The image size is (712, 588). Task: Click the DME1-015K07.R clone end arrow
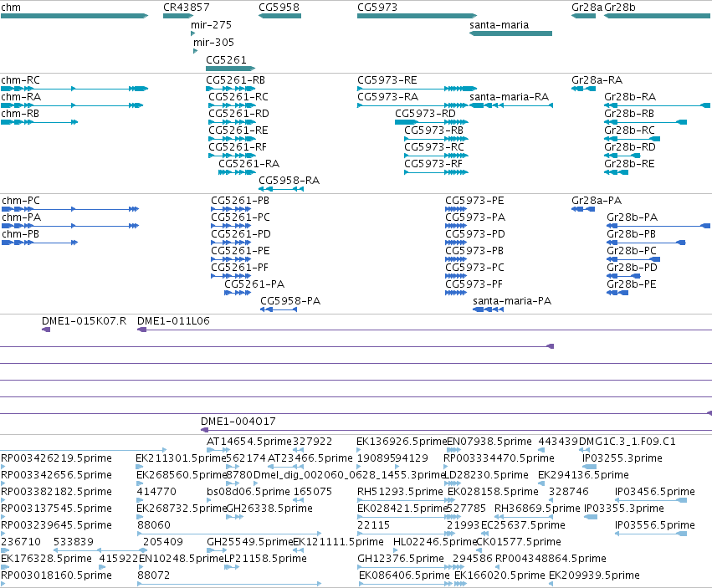pos(46,330)
